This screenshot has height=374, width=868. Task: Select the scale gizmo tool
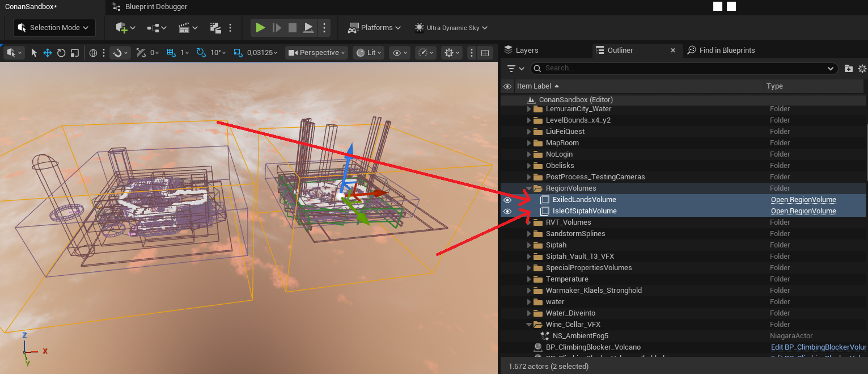74,53
